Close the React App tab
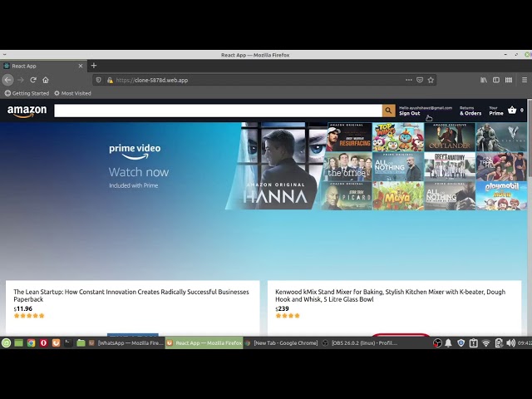This screenshot has height=399, width=532. [81, 66]
